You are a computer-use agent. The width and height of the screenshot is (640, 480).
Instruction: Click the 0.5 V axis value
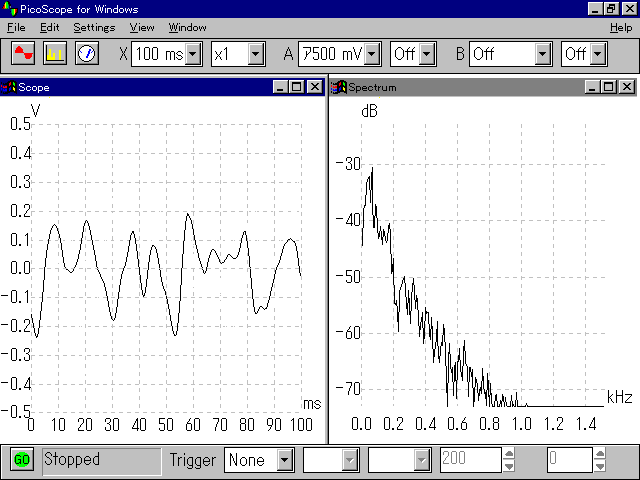tap(20, 124)
